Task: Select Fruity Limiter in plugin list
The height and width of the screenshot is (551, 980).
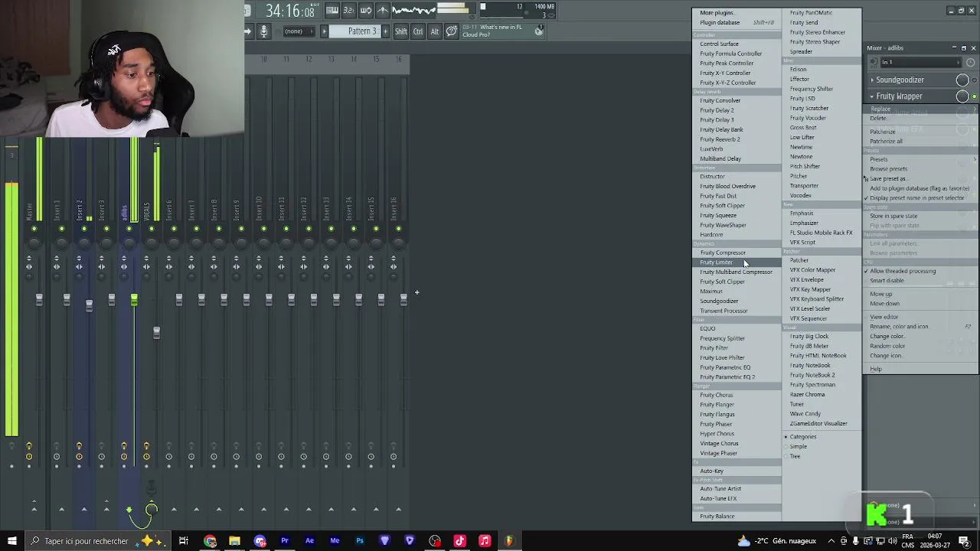Action: coord(737,262)
